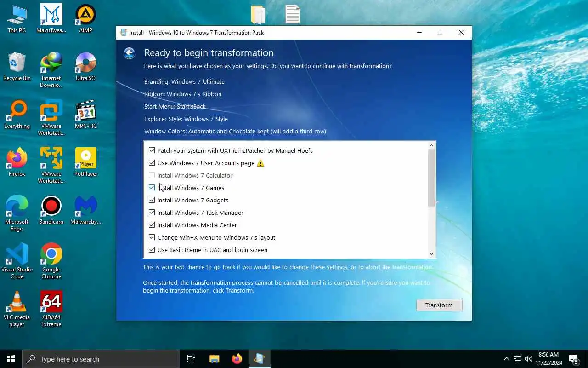Toggle Install Windows 7 Gadgets checkbox

click(x=152, y=200)
